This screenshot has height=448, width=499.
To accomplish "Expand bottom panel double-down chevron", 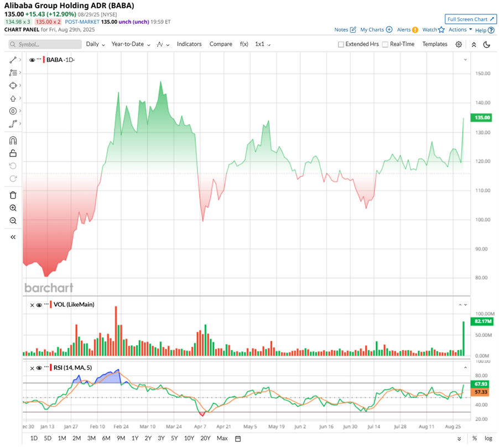I will coord(459,439).
